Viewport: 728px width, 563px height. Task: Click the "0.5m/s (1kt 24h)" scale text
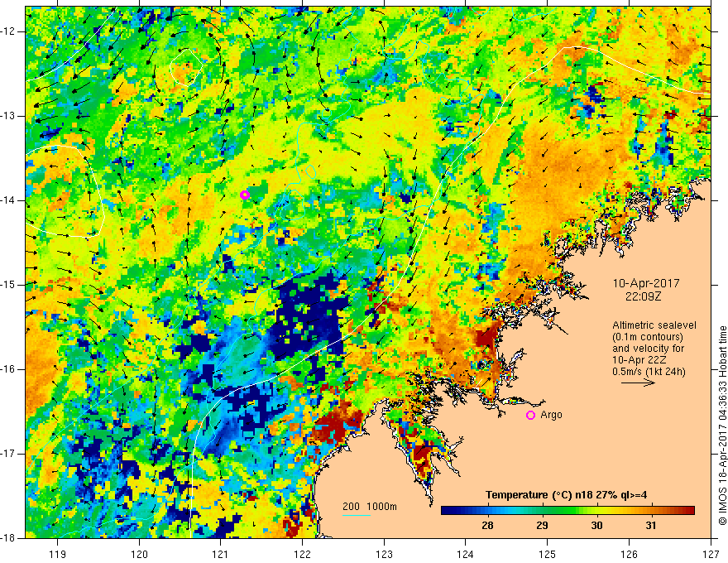point(648,372)
